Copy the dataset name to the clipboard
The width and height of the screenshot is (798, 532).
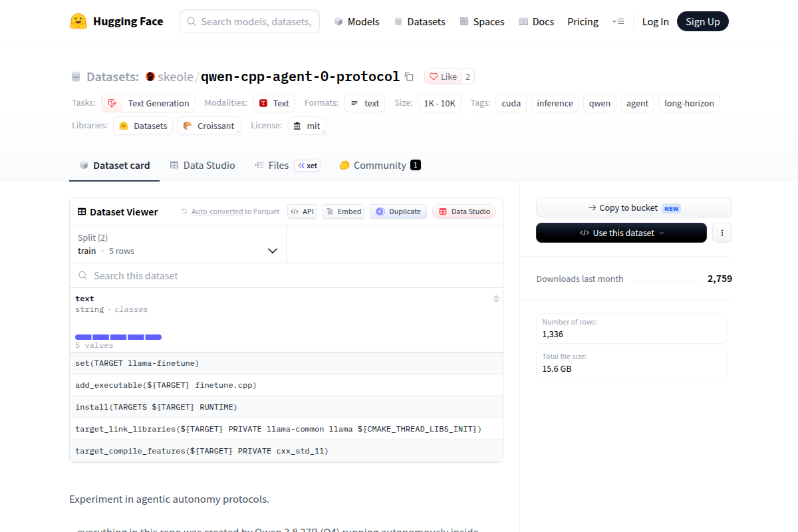click(x=409, y=76)
